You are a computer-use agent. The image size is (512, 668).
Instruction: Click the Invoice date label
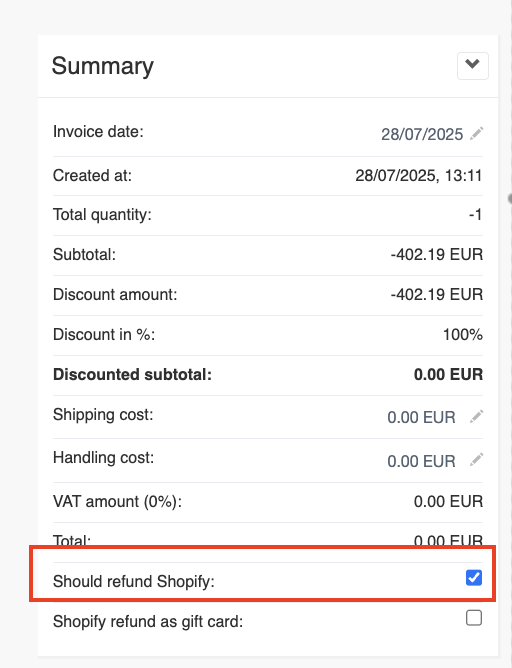(98, 132)
